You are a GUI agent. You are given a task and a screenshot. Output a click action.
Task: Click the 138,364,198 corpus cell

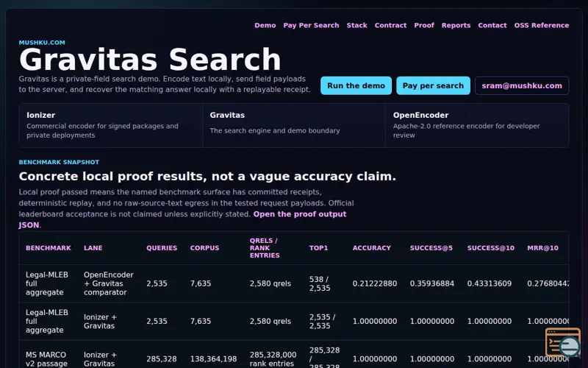pyautogui.click(x=213, y=359)
